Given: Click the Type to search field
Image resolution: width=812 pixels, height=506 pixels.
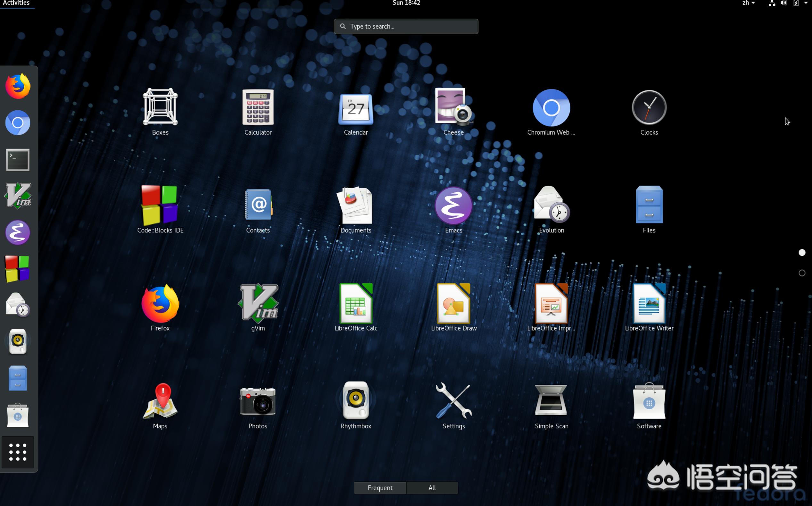Looking at the screenshot, I should pos(406,26).
